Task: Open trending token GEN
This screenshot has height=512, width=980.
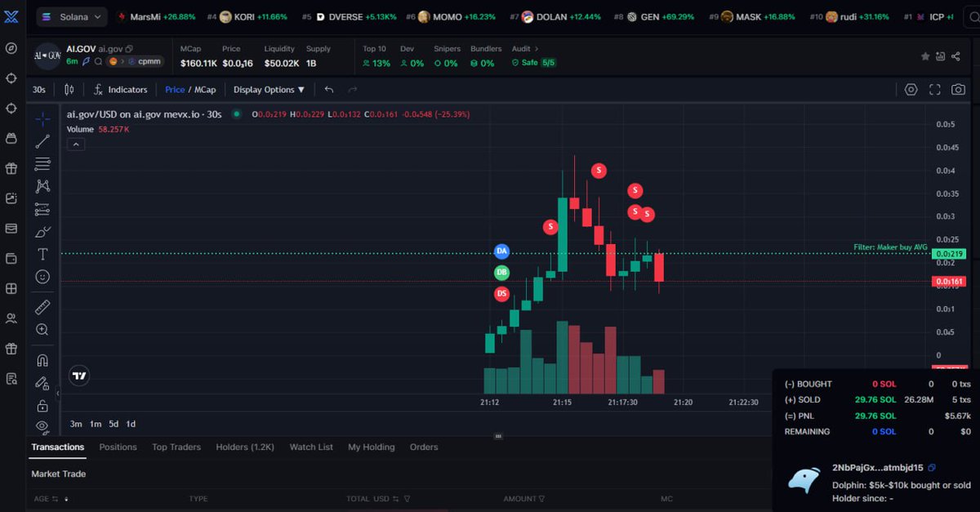Action: point(654,16)
